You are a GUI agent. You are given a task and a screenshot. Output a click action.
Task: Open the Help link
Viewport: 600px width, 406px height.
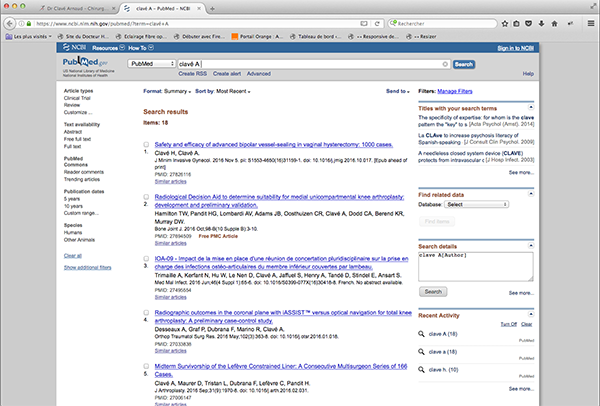(x=528, y=73)
